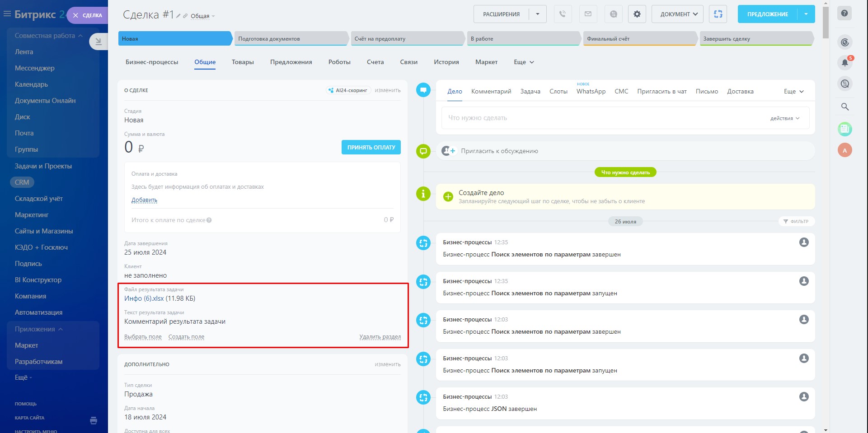Set deal stage to В работе
The height and width of the screenshot is (433, 868).
[x=522, y=39]
